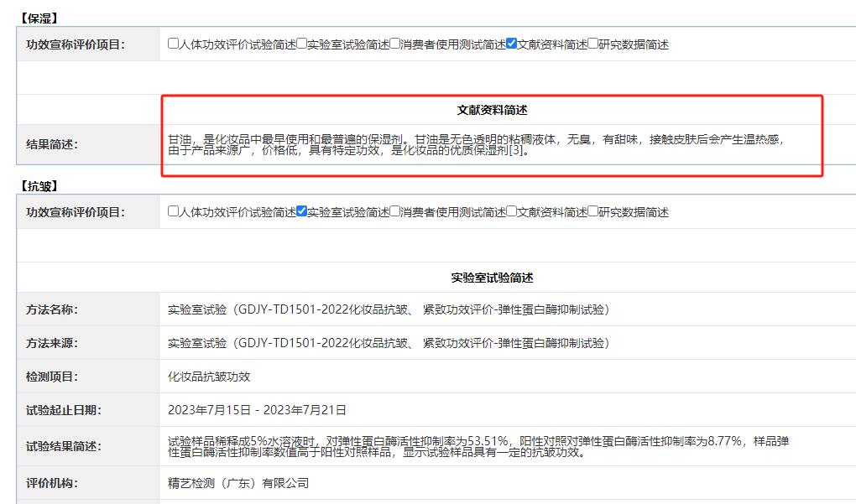Enable 消费者使用测试简述 in the 保湿 section
The height and width of the screenshot is (504, 856).
click(x=395, y=44)
